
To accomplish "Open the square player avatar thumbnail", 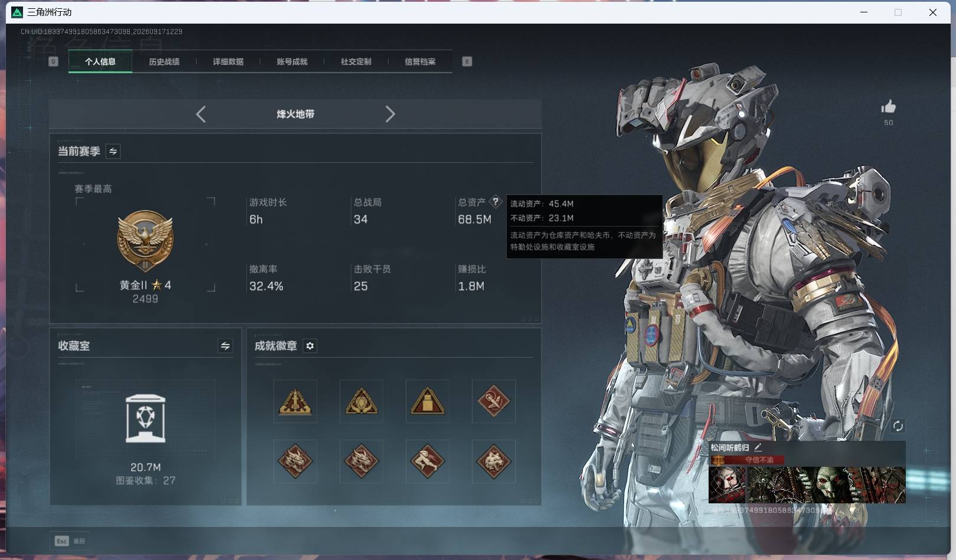I will tap(727, 484).
